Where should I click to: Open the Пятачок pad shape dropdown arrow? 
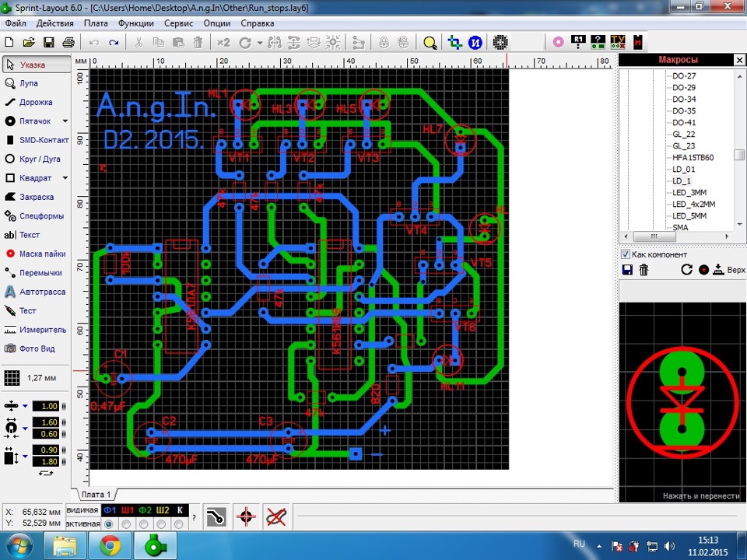(x=65, y=121)
